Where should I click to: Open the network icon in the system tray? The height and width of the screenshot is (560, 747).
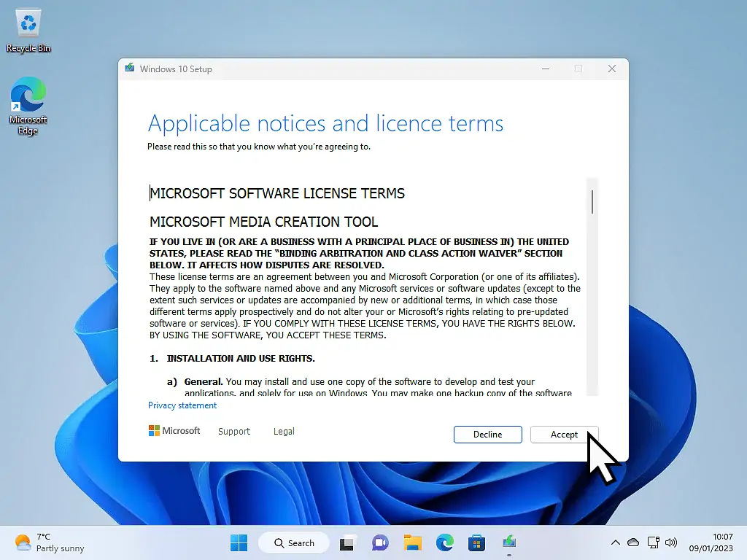(x=653, y=542)
